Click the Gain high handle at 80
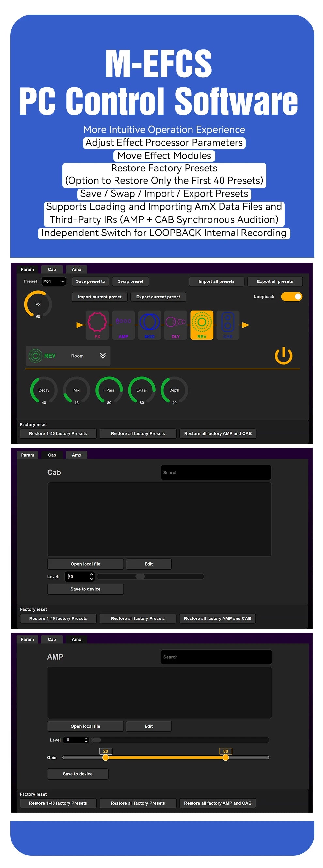Screen dimensions: 323x868 (x=226, y=758)
